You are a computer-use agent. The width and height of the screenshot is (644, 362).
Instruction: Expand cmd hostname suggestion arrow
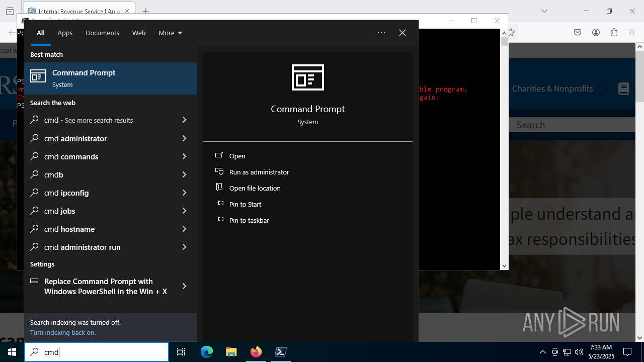184,229
